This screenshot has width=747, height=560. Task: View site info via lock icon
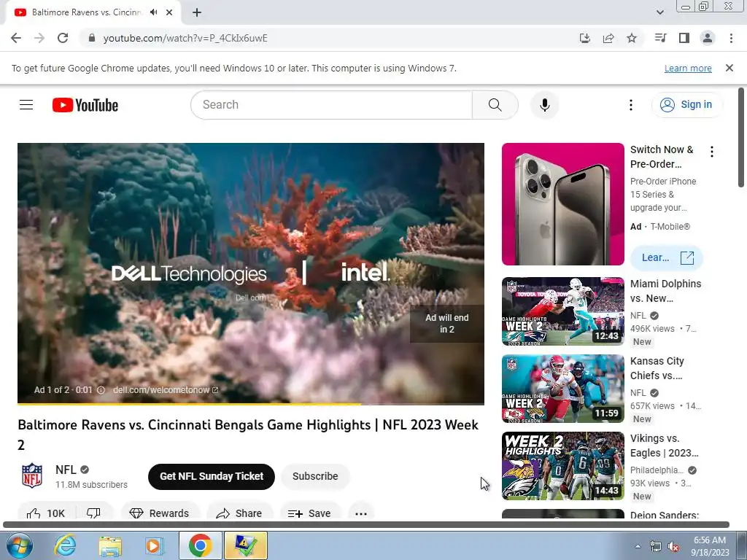pos(92,38)
